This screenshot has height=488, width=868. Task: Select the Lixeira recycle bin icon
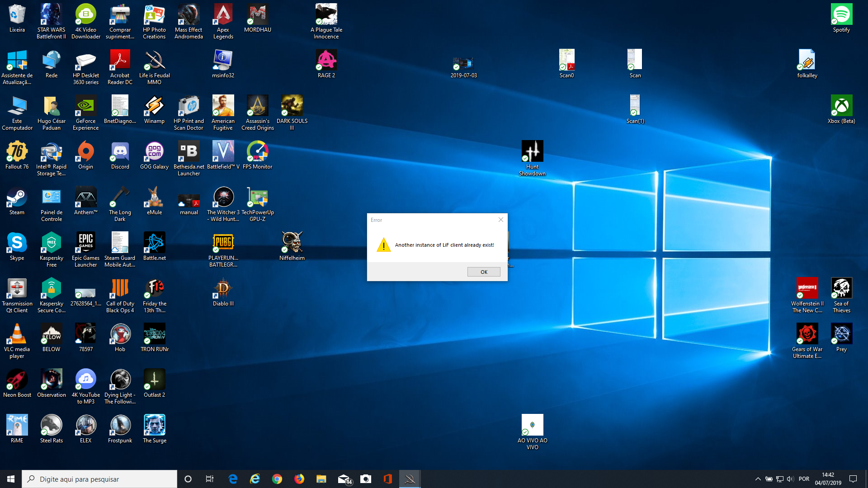[17, 19]
